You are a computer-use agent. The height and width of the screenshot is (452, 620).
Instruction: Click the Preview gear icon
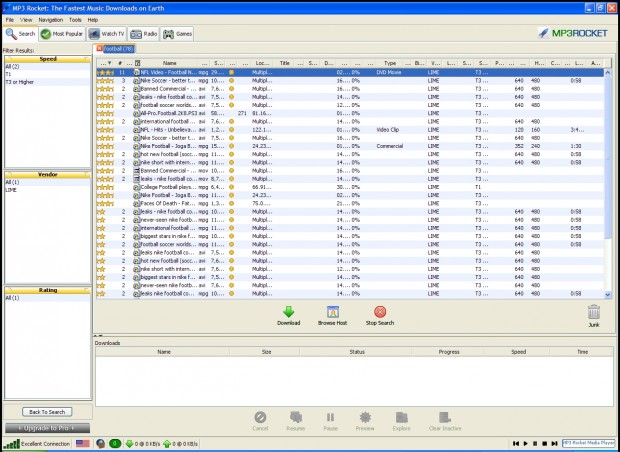[365, 417]
